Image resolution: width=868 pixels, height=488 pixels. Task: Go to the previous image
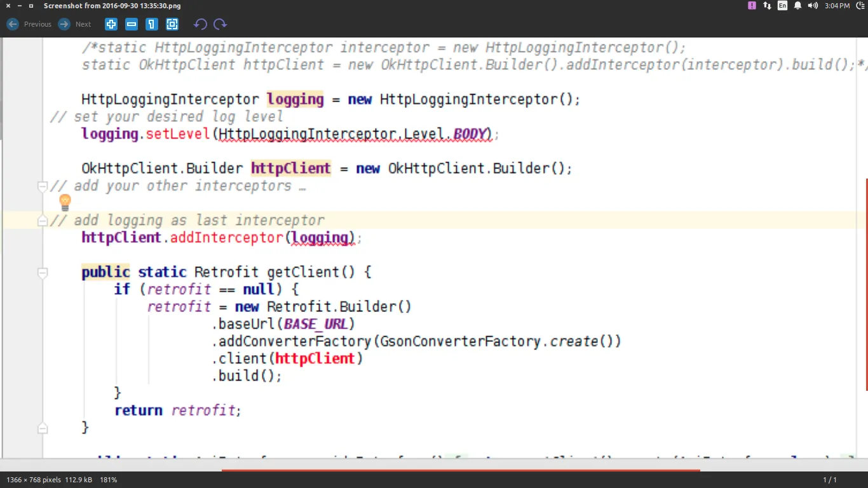29,24
